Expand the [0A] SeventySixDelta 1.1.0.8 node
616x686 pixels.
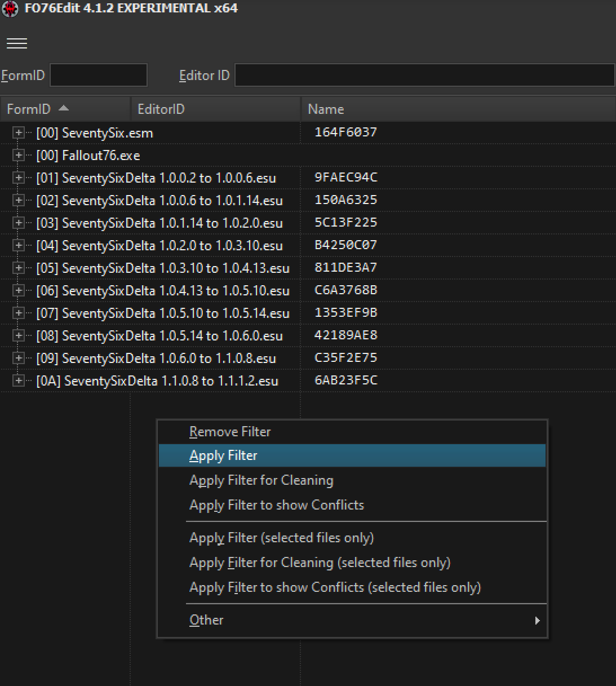(x=19, y=380)
